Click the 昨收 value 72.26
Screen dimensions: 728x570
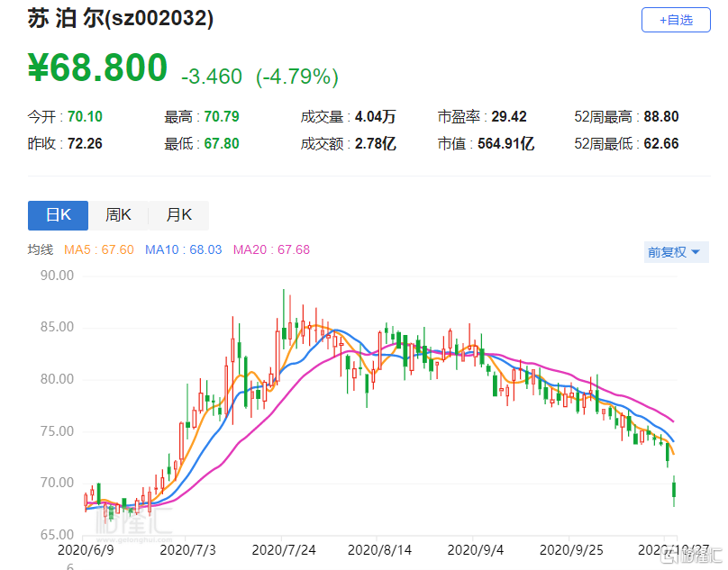point(85,143)
